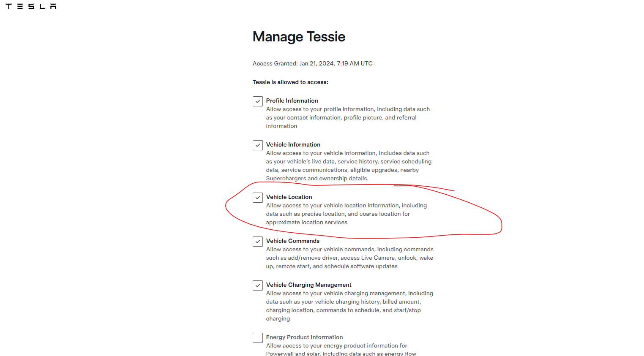This screenshot has width=644, height=356.
Task: Click the 'Vehicle Charging Management' label text
Action: (x=309, y=285)
